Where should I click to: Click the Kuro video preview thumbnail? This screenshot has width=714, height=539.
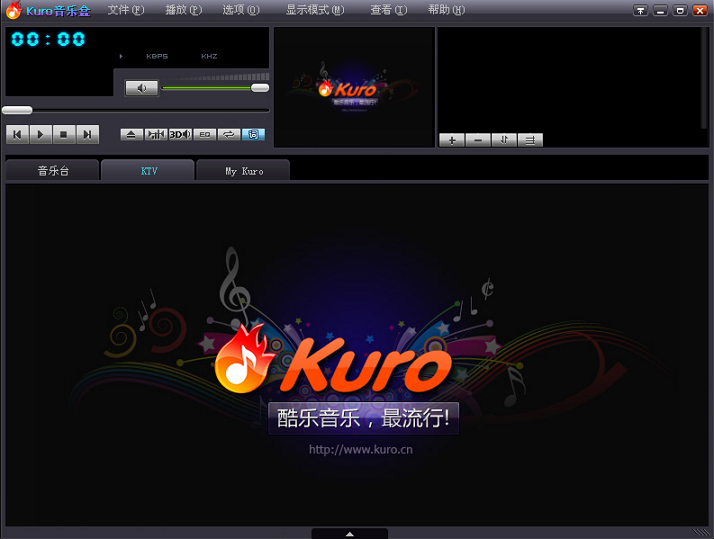tap(354, 87)
